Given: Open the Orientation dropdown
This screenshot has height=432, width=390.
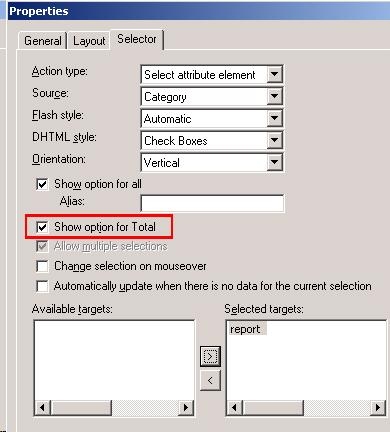Looking at the screenshot, I should 275,162.
